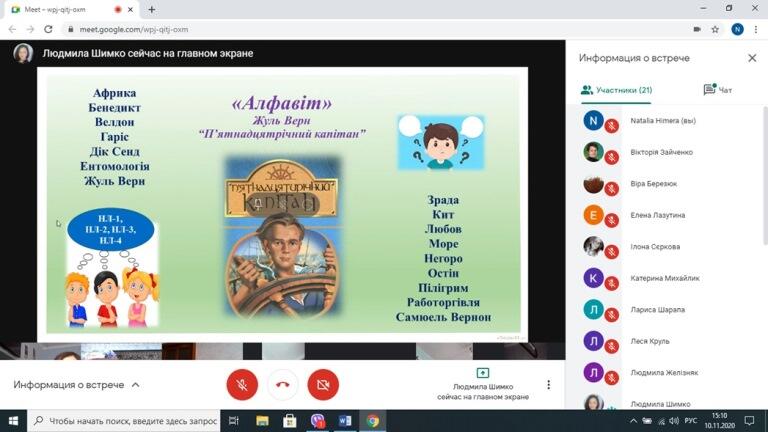This screenshot has width=768, height=432.
Task: Click the muted mic icon beside Вікторія Зайченко
Action: [x=611, y=158]
